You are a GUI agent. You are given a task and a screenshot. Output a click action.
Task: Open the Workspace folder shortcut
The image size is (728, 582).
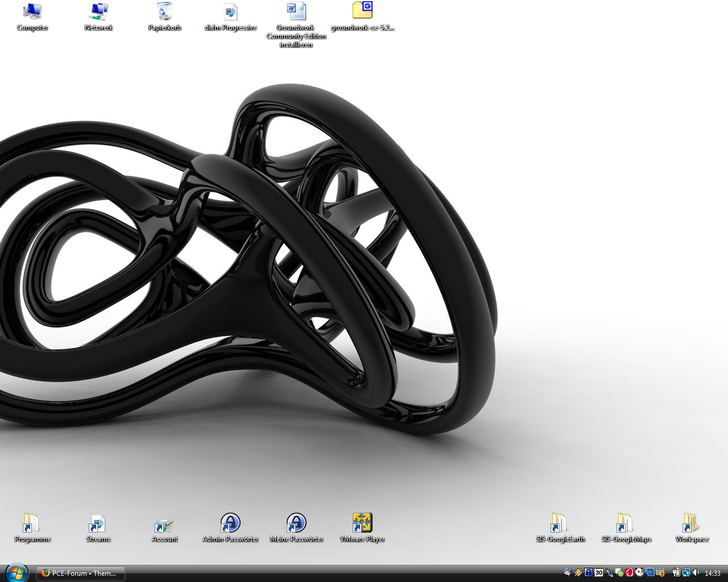(x=692, y=523)
